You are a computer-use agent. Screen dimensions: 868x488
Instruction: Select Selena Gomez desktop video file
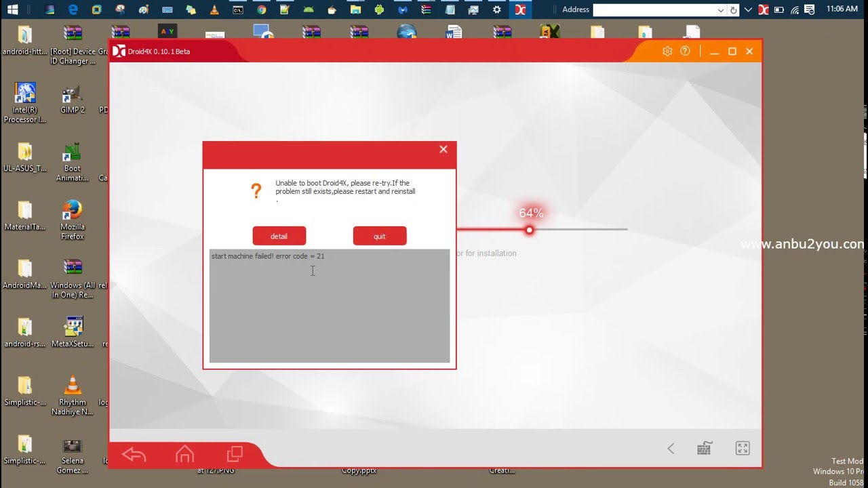(x=73, y=455)
